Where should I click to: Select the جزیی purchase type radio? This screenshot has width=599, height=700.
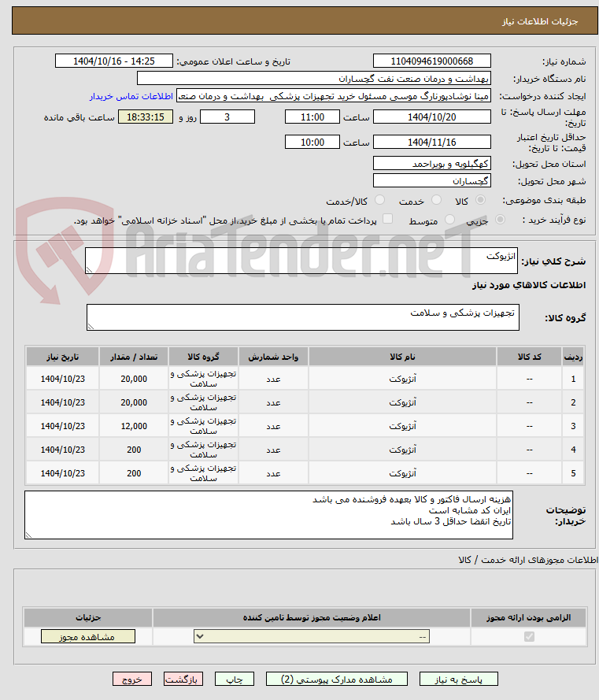coord(501,220)
